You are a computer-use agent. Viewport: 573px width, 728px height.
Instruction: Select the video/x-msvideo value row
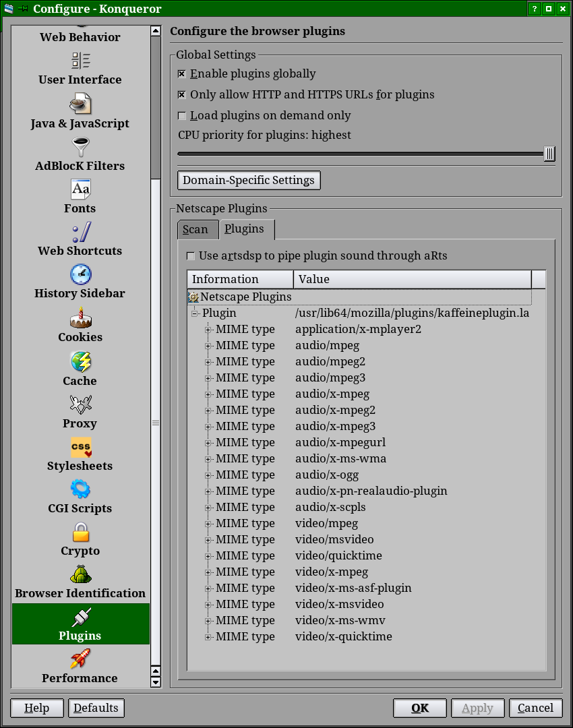tap(340, 605)
